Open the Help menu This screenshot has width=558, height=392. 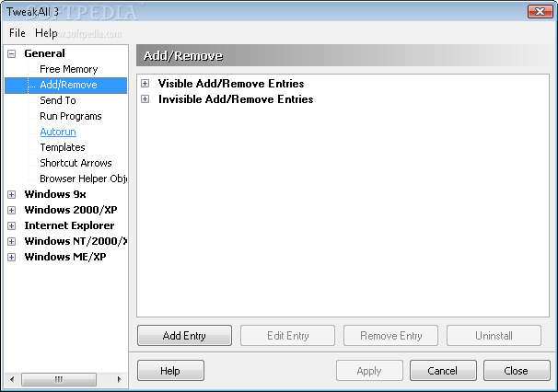tap(46, 33)
